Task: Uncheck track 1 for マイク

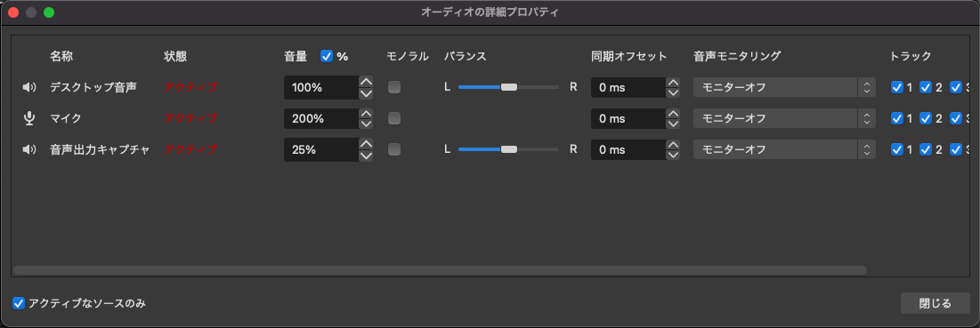Action: click(x=897, y=118)
